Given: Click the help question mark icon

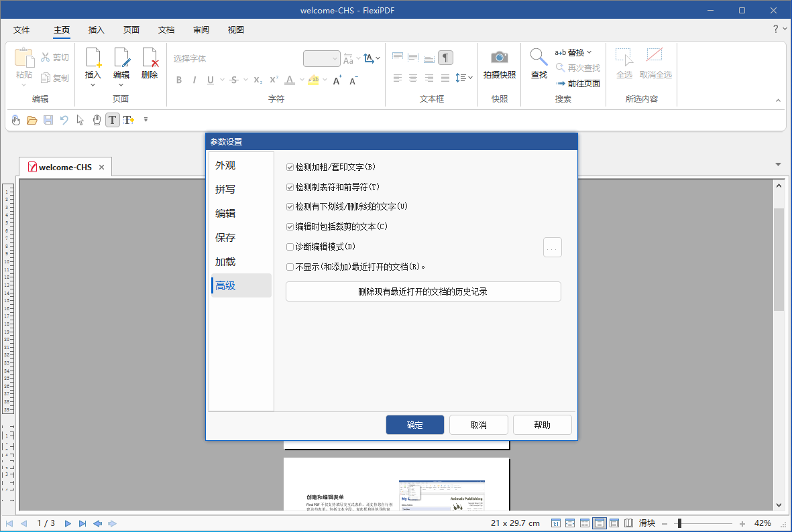Looking at the screenshot, I should pyautogui.click(x=776, y=29).
